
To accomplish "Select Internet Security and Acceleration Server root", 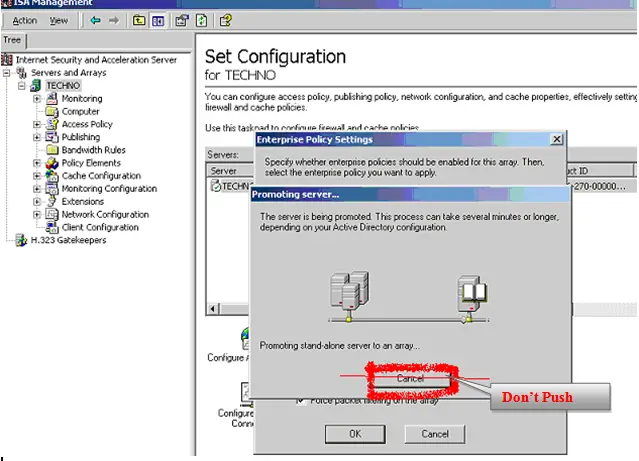I will tap(96, 60).
